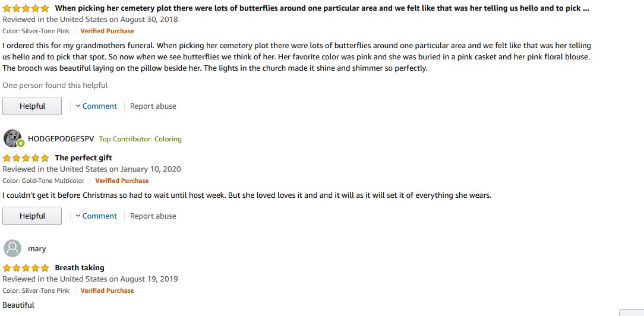Report abuse on the grandmother's funeral review
The image size is (644, 316).
click(153, 106)
